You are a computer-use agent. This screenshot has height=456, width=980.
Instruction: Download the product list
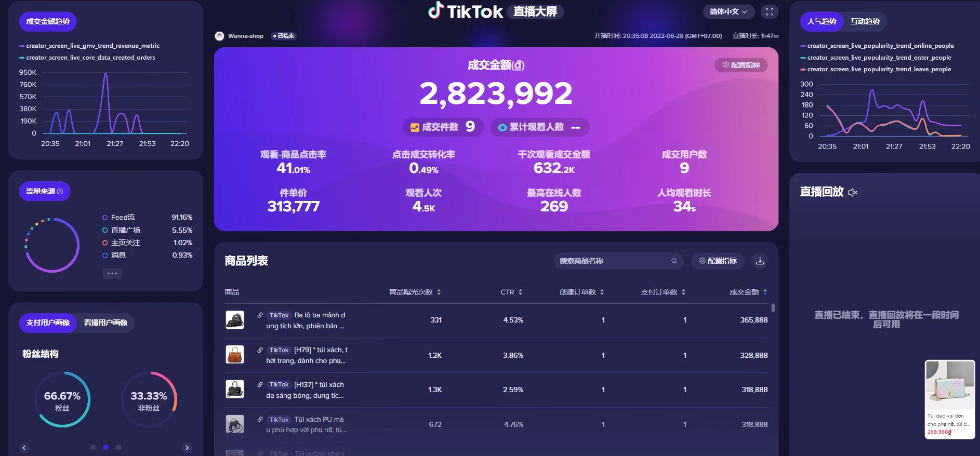760,261
